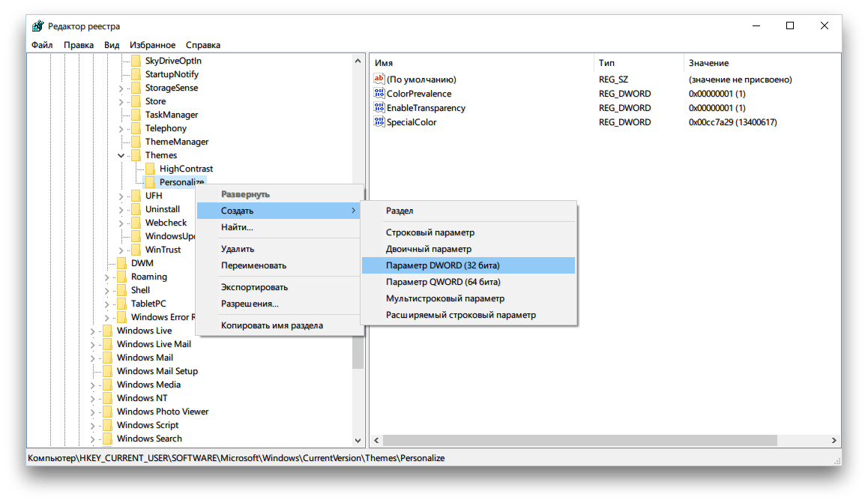
Task: Sort values by the Имя column header
Action: [482, 63]
